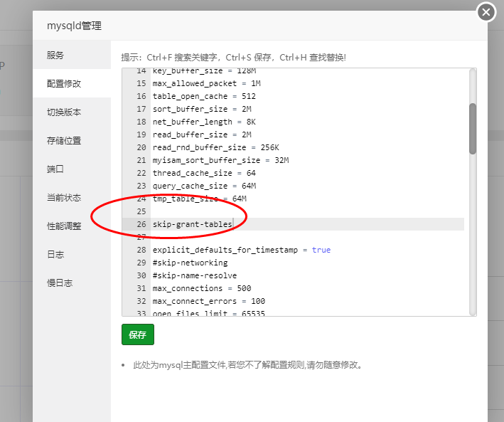This screenshot has height=422, width=504.
Task: Click the max_connections = 500 line
Action: 202,288
